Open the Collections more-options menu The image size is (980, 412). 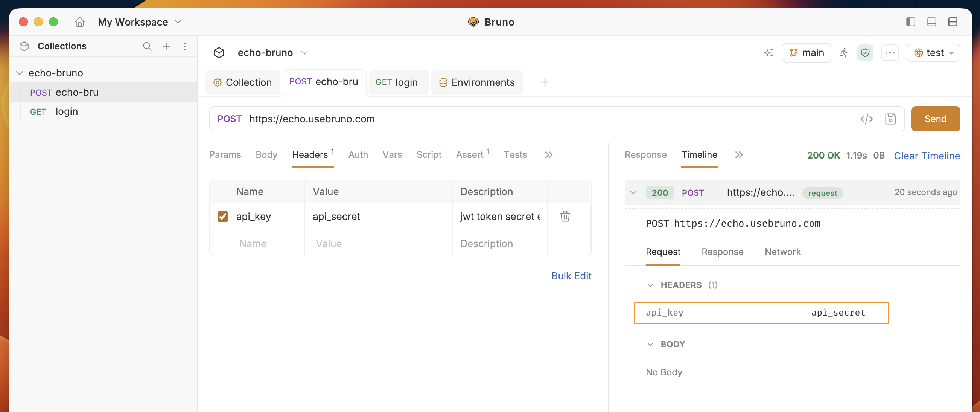(x=185, y=46)
